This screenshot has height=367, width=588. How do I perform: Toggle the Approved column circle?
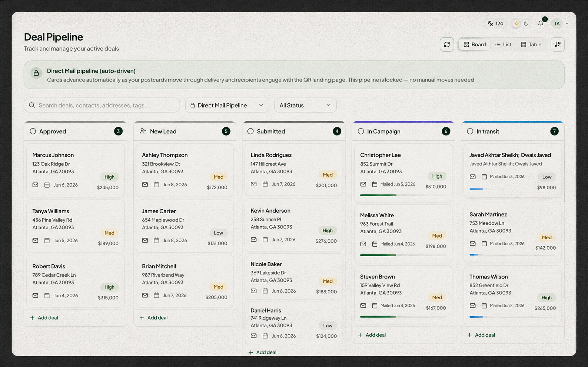pos(33,131)
